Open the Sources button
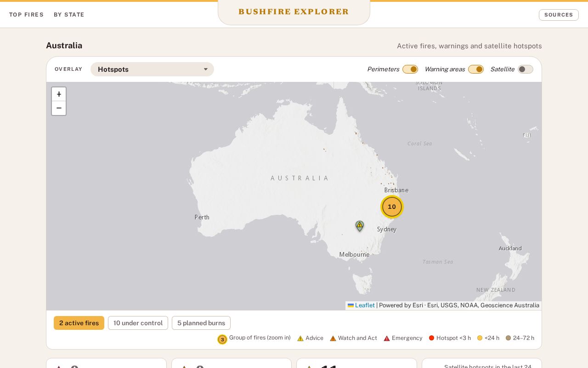The height and width of the screenshot is (368, 588). 559,15
